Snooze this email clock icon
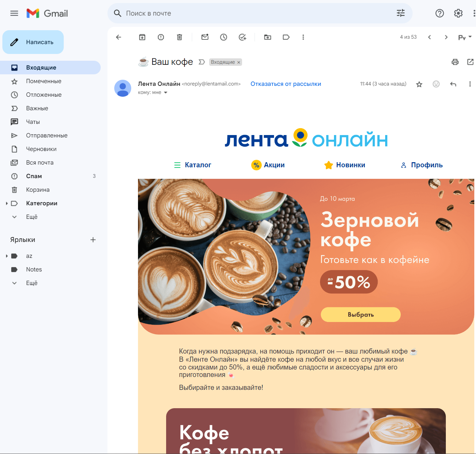Image resolution: width=476 pixels, height=454 pixels. [x=224, y=37]
